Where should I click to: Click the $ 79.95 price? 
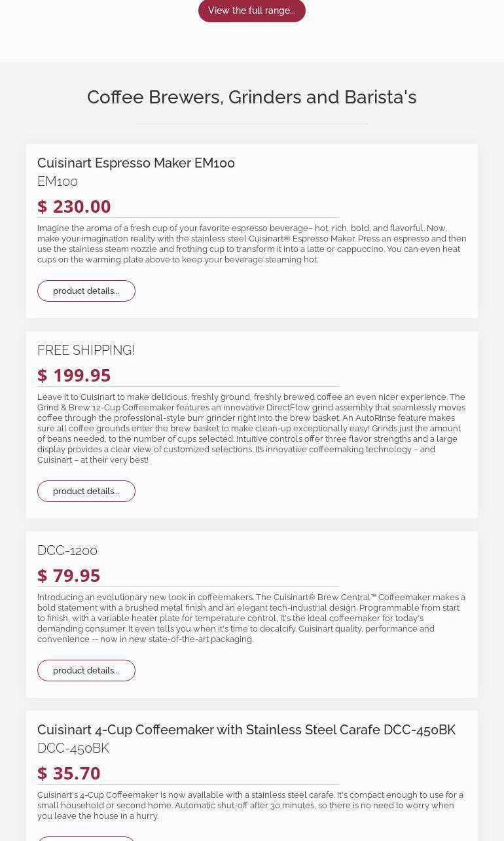pos(69,575)
